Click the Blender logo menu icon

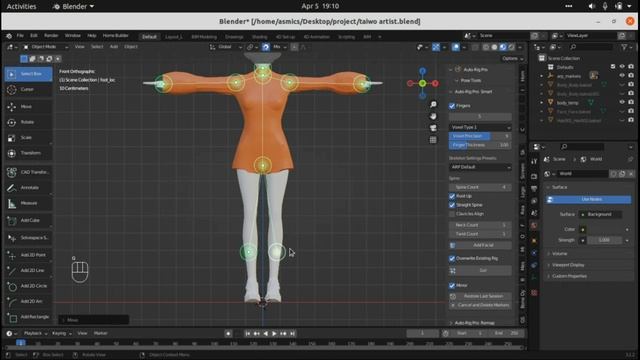(x=9, y=36)
